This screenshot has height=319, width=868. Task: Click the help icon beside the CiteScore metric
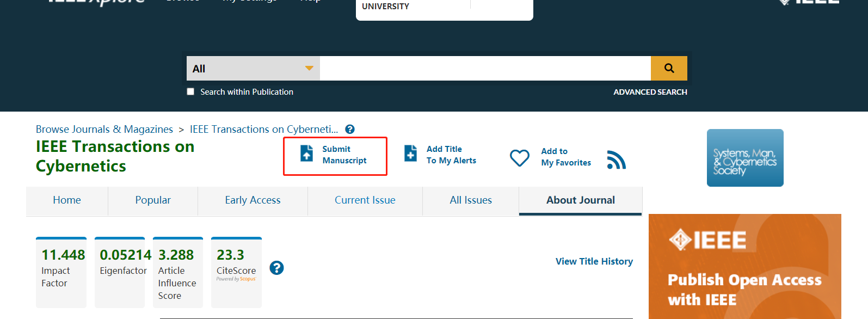[x=276, y=268]
